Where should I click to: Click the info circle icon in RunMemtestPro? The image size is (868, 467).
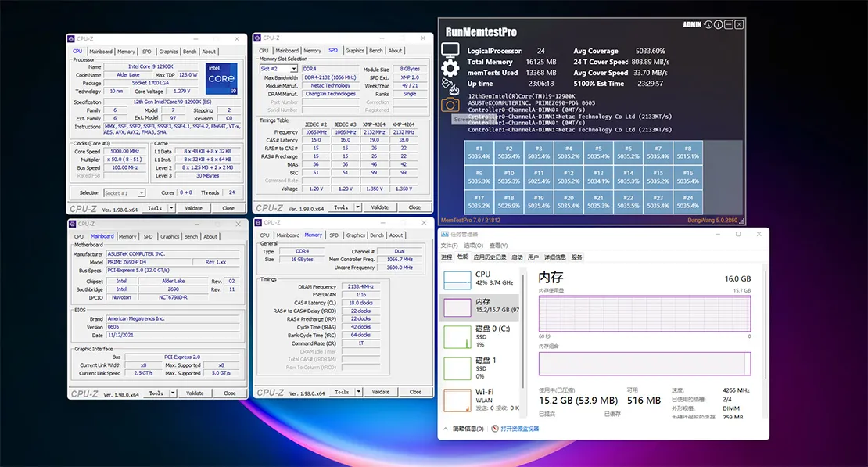pos(718,24)
